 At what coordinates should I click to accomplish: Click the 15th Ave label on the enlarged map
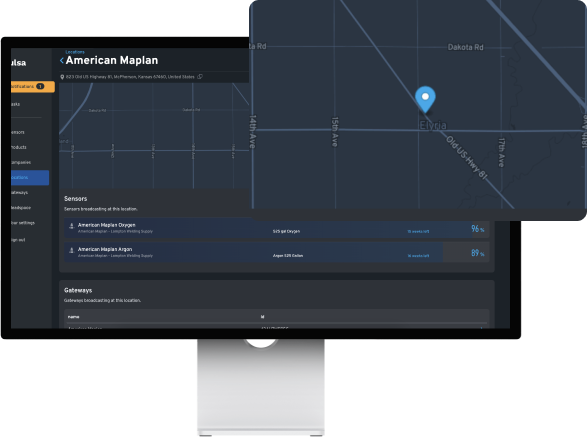(335, 132)
